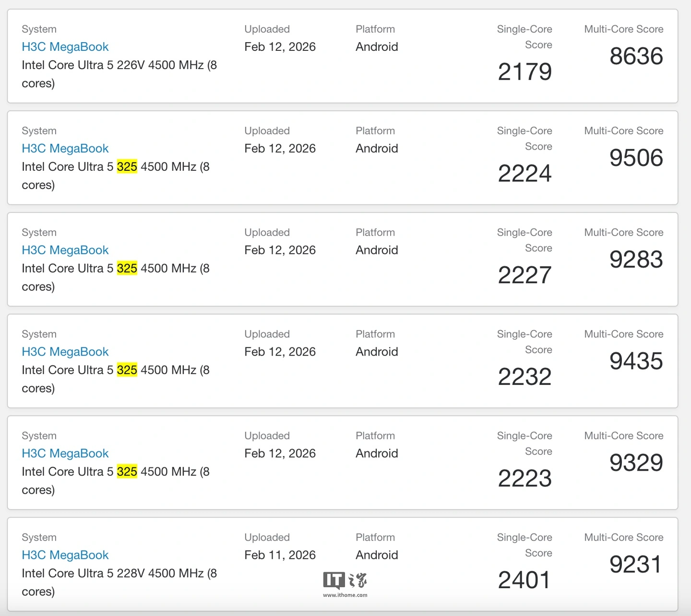Viewport: 691px width, 616px height.
Task: Open the H3C MegaBook link for the 226V result
Action: click(65, 47)
